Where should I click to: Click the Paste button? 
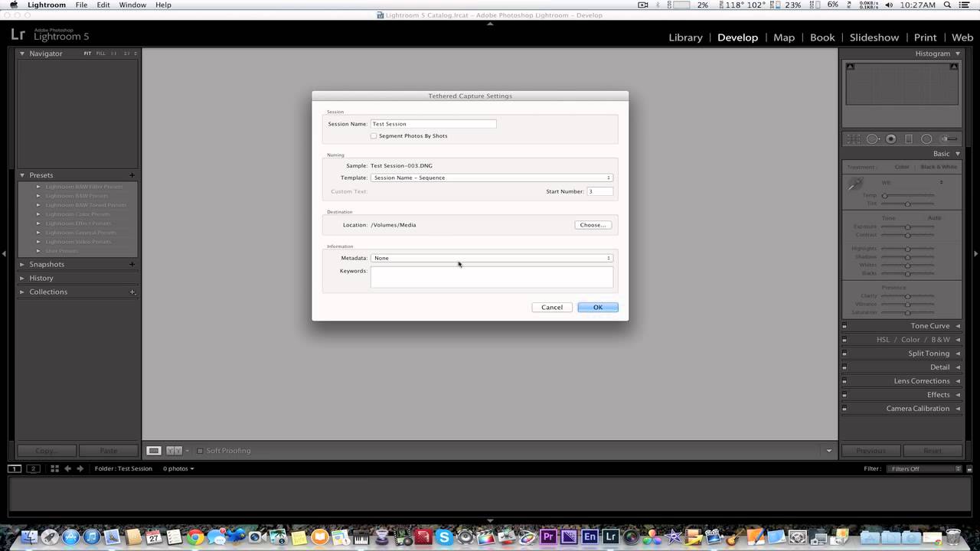coord(109,451)
